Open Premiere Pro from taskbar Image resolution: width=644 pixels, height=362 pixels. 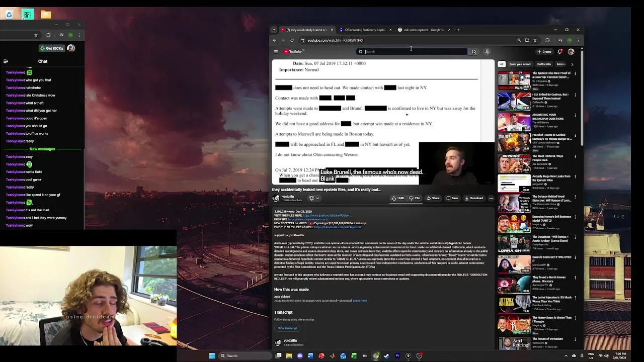pyautogui.click(x=397, y=356)
